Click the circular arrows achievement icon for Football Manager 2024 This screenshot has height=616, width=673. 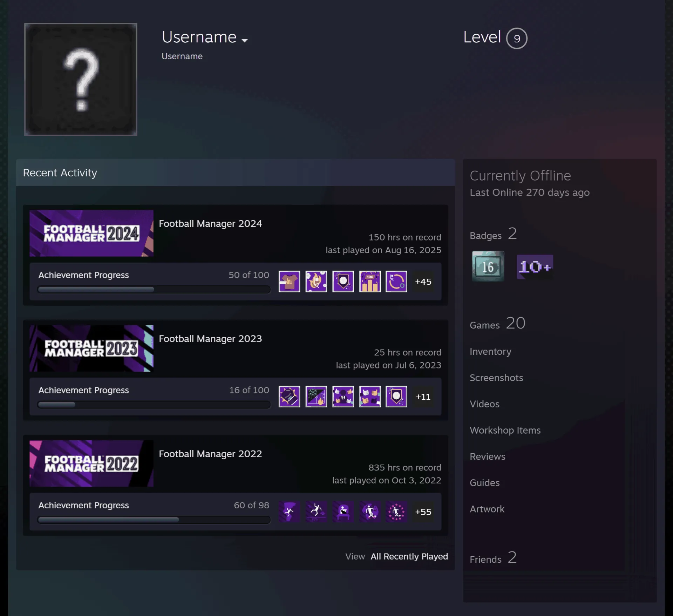click(396, 282)
